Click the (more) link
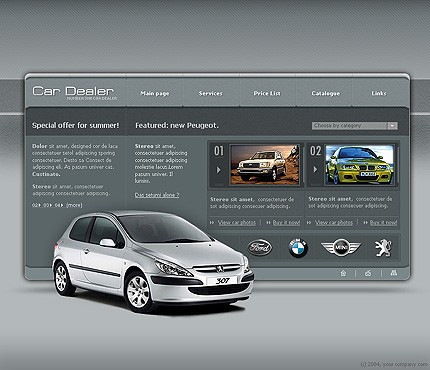Viewport: 430px width, 370px height. point(74,205)
